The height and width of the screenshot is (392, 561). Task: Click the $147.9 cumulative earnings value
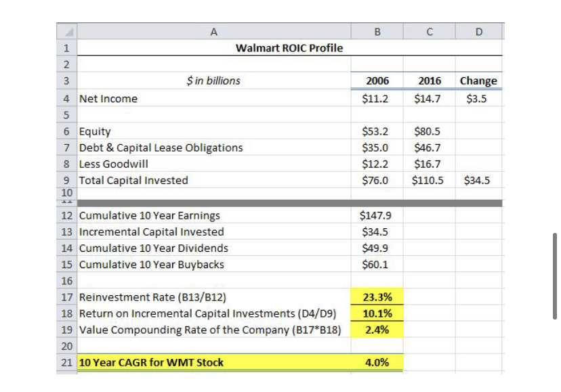(376, 213)
